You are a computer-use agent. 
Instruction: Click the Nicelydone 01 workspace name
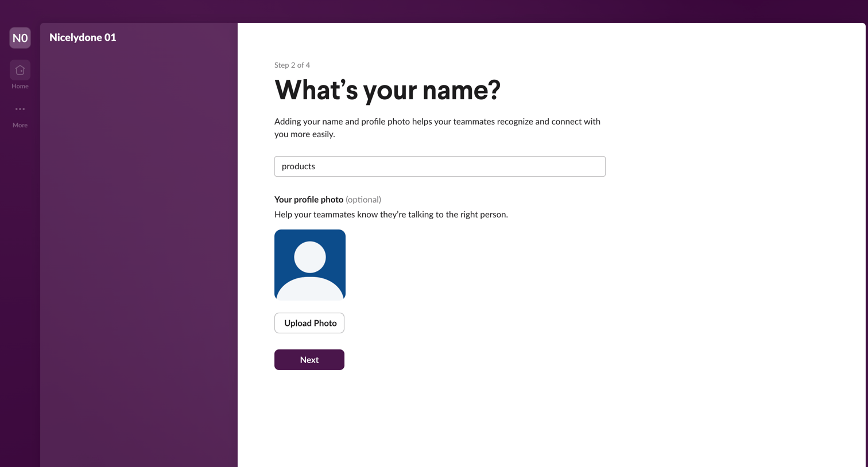click(x=83, y=37)
